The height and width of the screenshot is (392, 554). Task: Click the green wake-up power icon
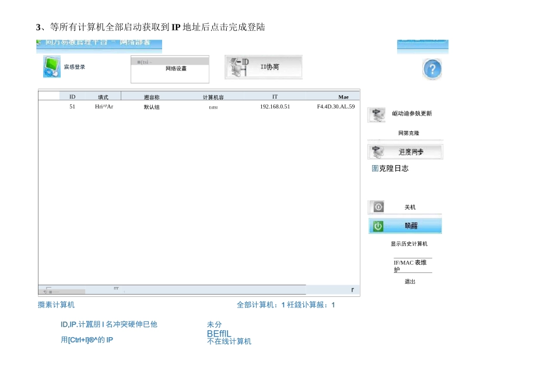pyautogui.click(x=378, y=226)
